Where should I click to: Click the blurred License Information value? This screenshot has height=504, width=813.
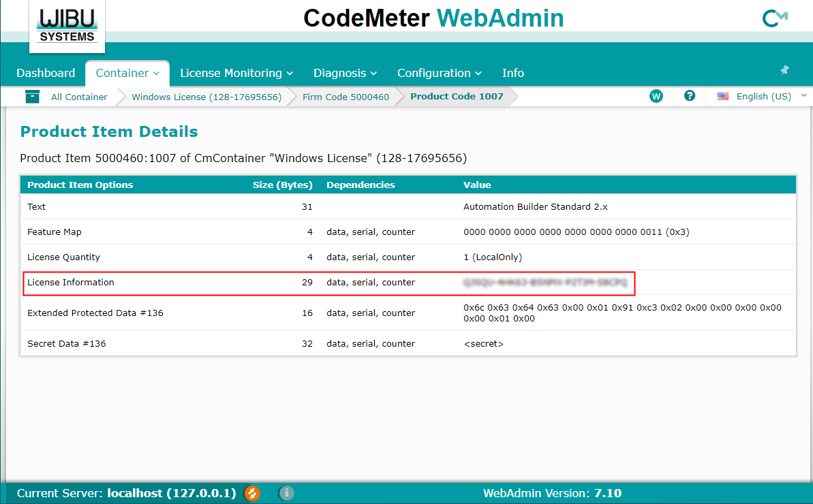tap(545, 282)
